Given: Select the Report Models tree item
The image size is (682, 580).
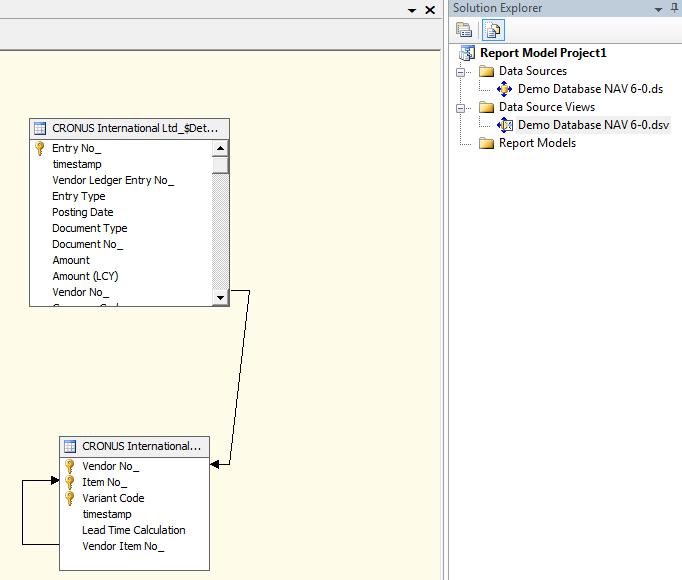Looking at the screenshot, I should tap(537, 143).
